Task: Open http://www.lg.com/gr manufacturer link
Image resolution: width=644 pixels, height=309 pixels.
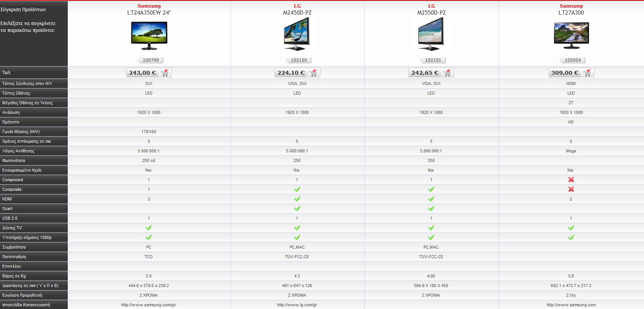Action: tap(297, 305)
